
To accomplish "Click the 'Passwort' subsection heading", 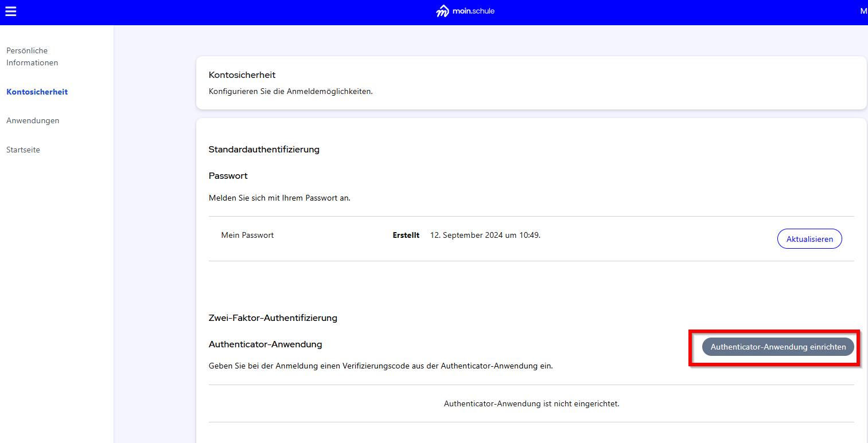I will (x=228, y=175).
